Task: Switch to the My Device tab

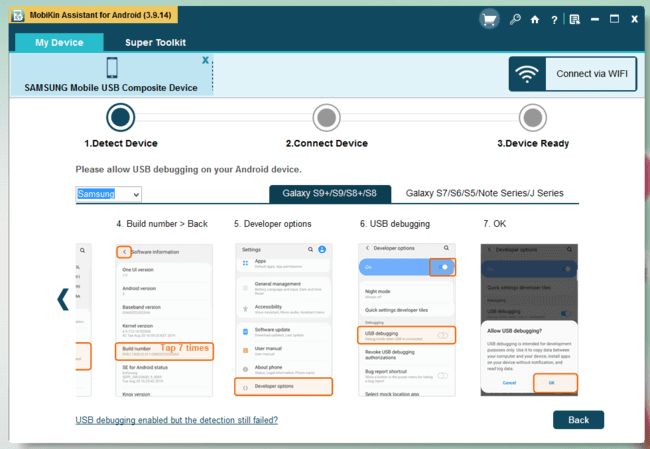Action: tap(59, 42)
